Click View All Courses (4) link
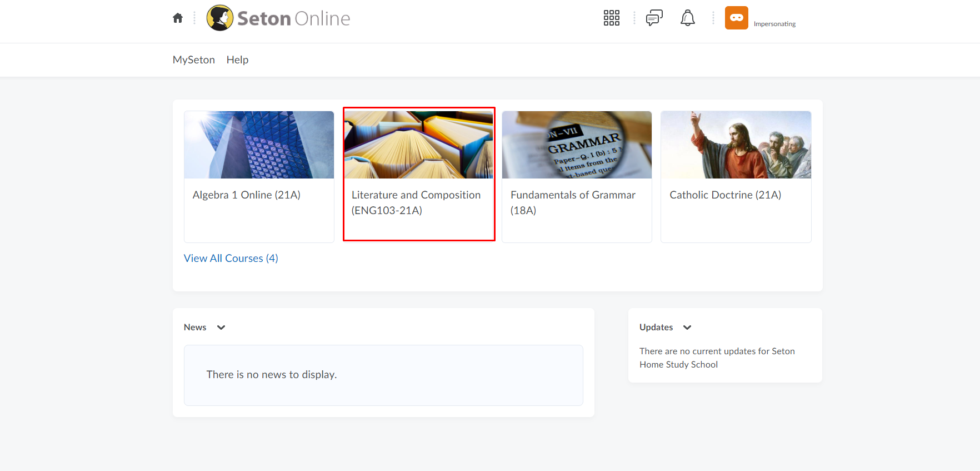Viewport: 980px width, 471px height. click(x=231, y=258)
